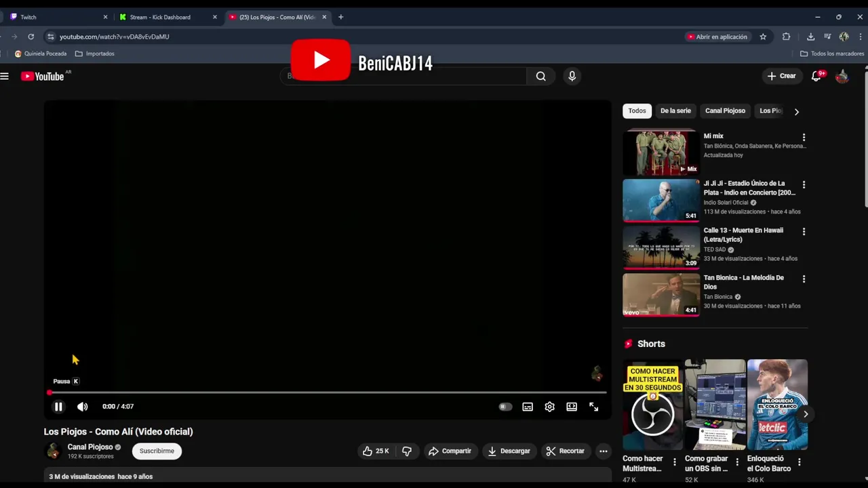The width and height of the screenshot is (868, 488).
Task: Open Todos los marcadores folder
Action: coord(832,54)
